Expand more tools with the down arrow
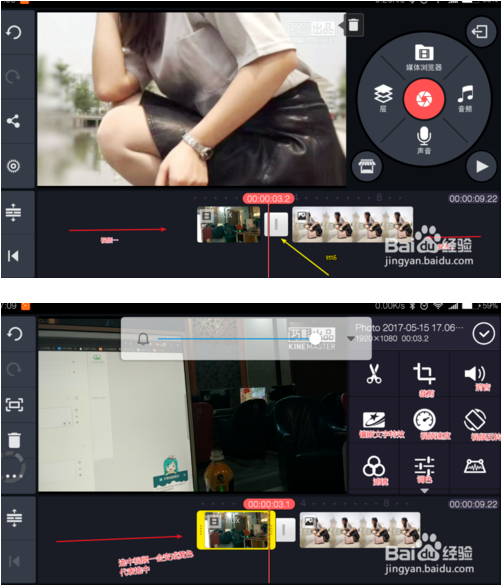 [x=425, y=491]
